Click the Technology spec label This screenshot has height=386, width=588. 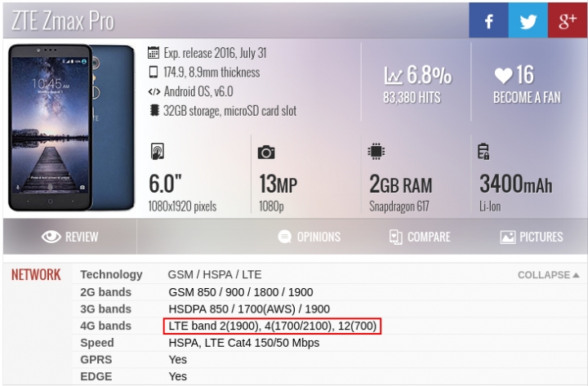point(111,275)
